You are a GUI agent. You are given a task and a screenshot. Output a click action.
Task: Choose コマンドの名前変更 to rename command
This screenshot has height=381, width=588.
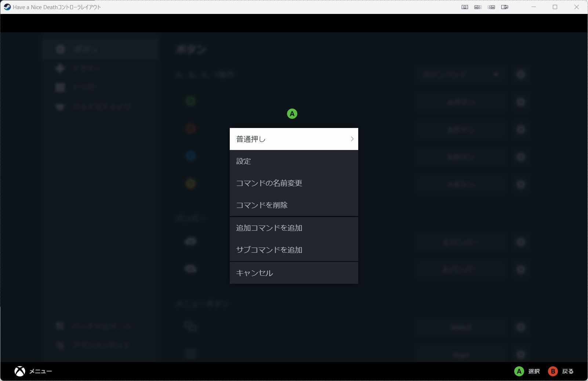[x=294, y=183]
